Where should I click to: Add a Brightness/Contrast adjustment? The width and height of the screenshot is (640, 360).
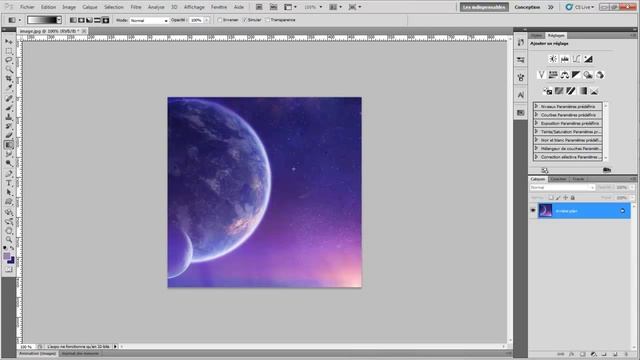pos(553,59)
